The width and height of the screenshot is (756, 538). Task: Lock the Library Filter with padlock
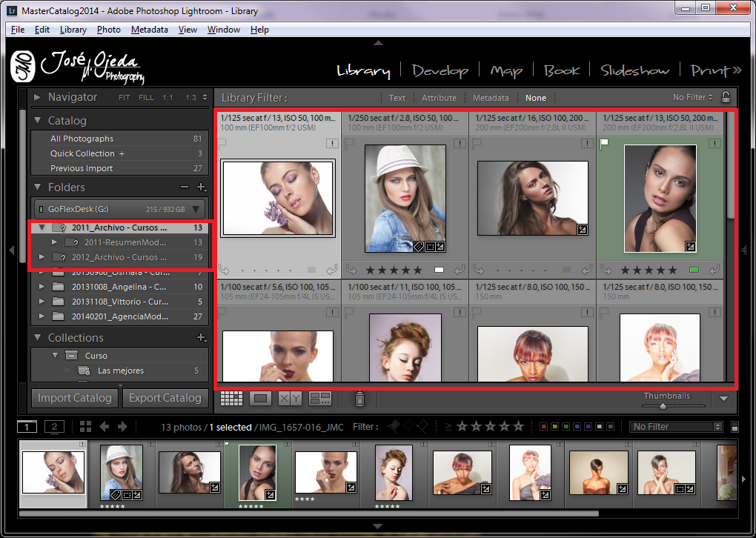coord(726,97)
